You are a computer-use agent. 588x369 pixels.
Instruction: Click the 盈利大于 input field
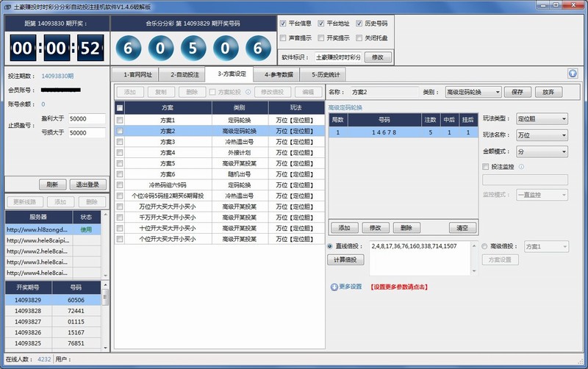pos(87,118)
